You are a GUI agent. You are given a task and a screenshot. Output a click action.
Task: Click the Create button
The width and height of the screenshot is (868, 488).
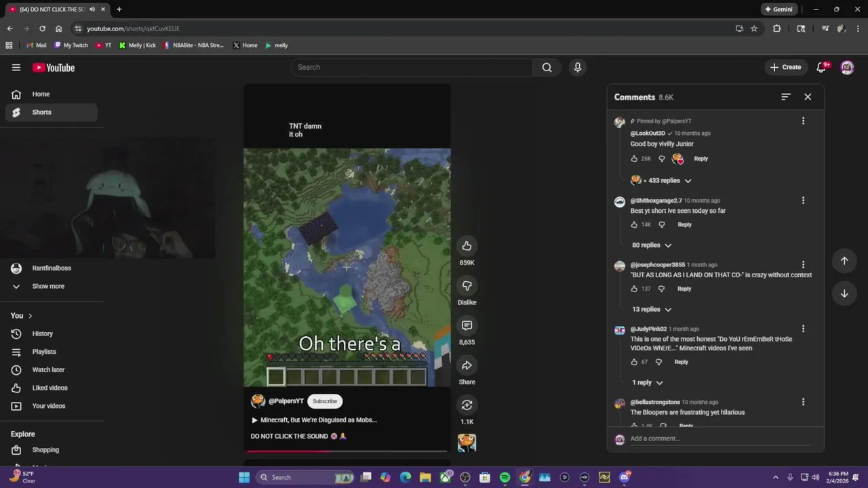785,67
